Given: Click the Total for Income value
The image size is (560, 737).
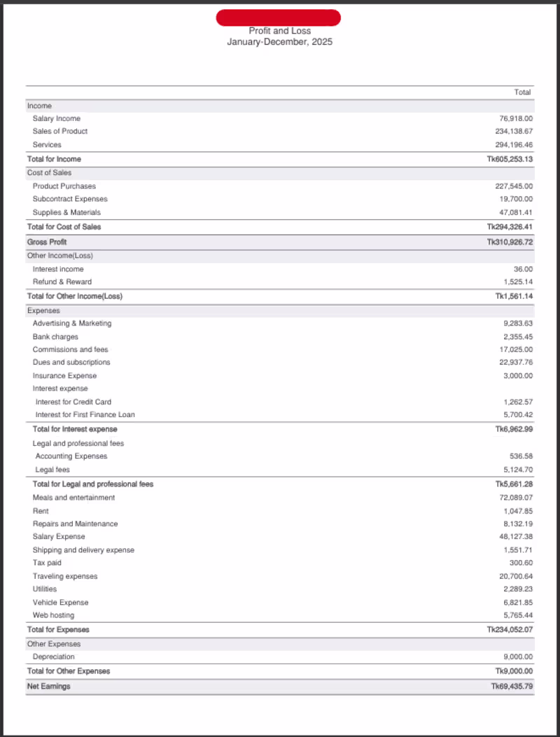Looking at the screenshot, I should [x=510, y=160].
